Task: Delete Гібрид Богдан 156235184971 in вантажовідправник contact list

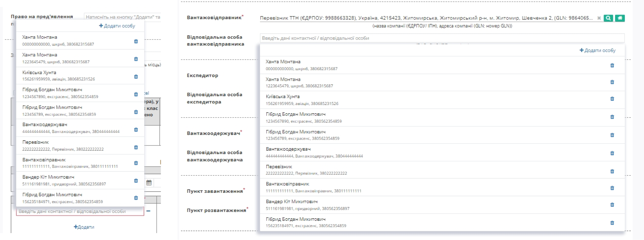Action: 612,223
